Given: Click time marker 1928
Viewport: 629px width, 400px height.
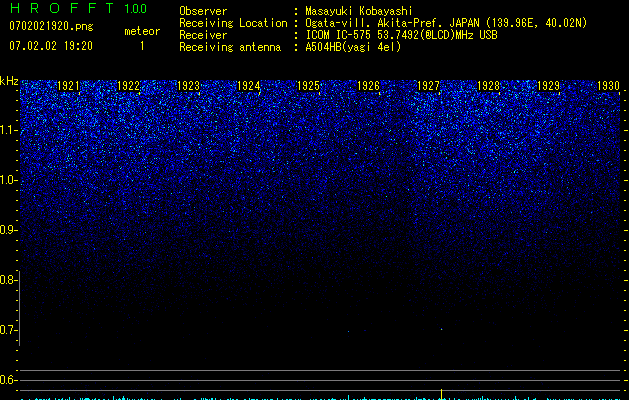Looking at the screenshot, I should (489, 86).
